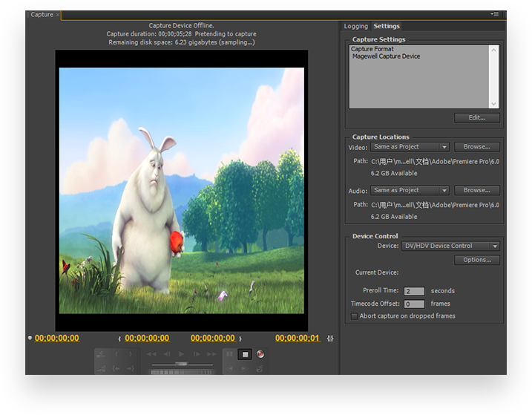Image resolution: width=532 pixels, height=415 pixels.
Task: Click the Rewind transport button
Action: [151, 354]
